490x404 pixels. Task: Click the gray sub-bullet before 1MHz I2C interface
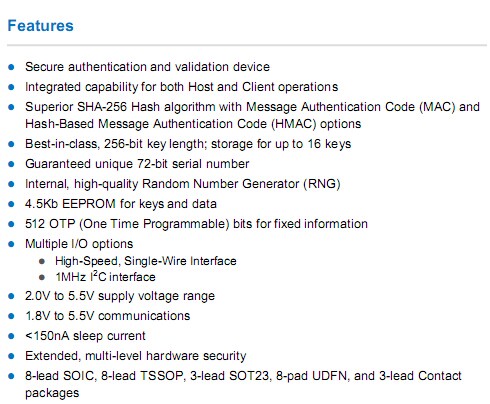(42, 277)
